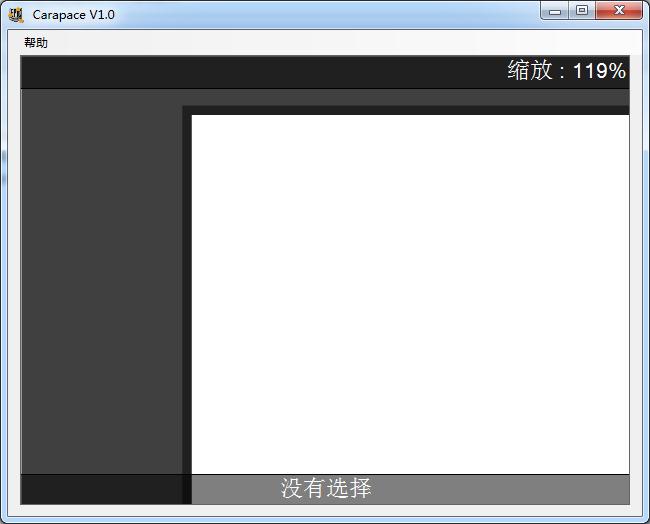Click the gray status bar before 没有选择
This screenshot has width=650, height=524.
pyautogui.click(x=235, y=490)
